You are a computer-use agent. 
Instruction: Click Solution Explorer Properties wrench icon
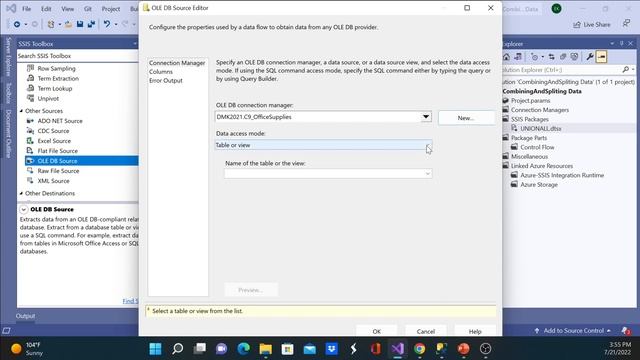[x=589, y=57]
